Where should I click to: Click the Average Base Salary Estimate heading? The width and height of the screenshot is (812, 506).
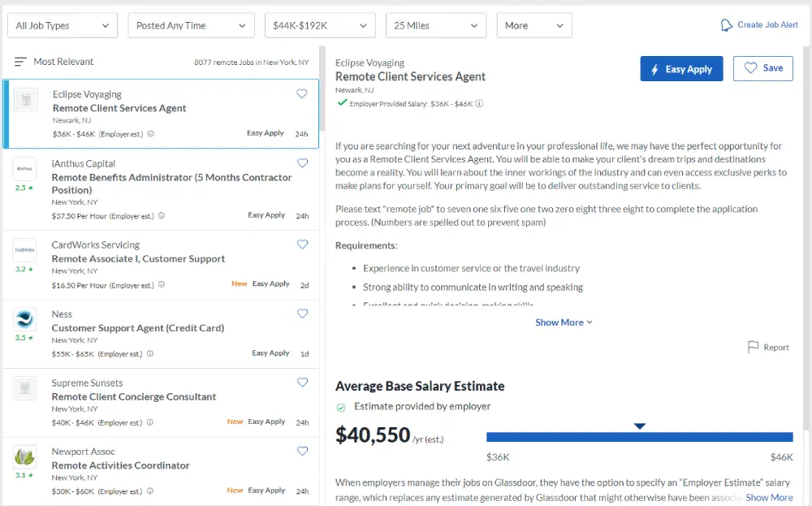click(420, 387)
